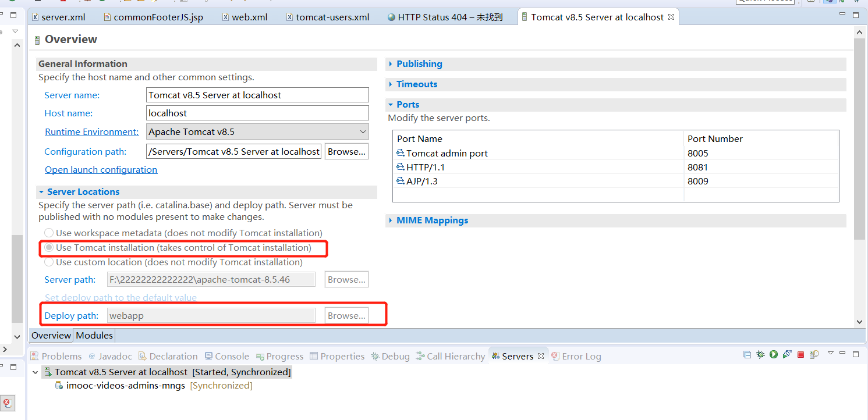Click port number 8081 for HTTP/1.1
This screenshot has height=420, width=868.
coord(697,167)
